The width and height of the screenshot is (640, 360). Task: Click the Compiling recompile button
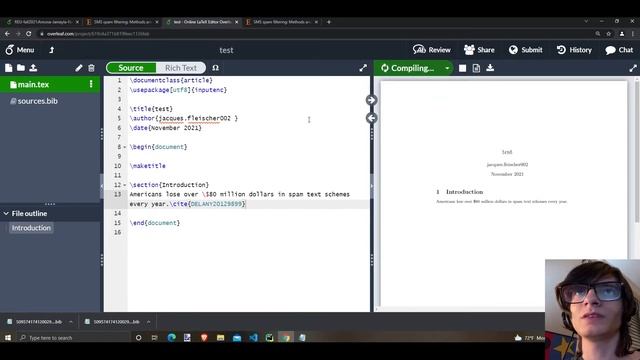408,68
